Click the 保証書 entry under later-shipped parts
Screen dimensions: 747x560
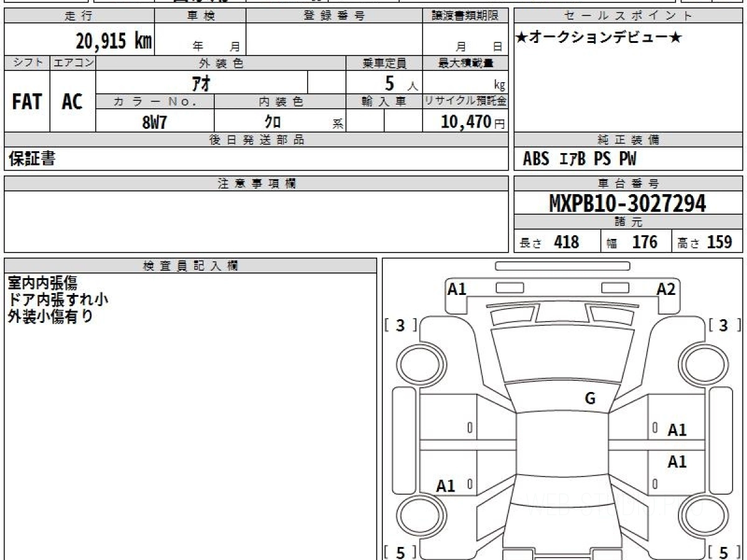click(x=32, y=159)
